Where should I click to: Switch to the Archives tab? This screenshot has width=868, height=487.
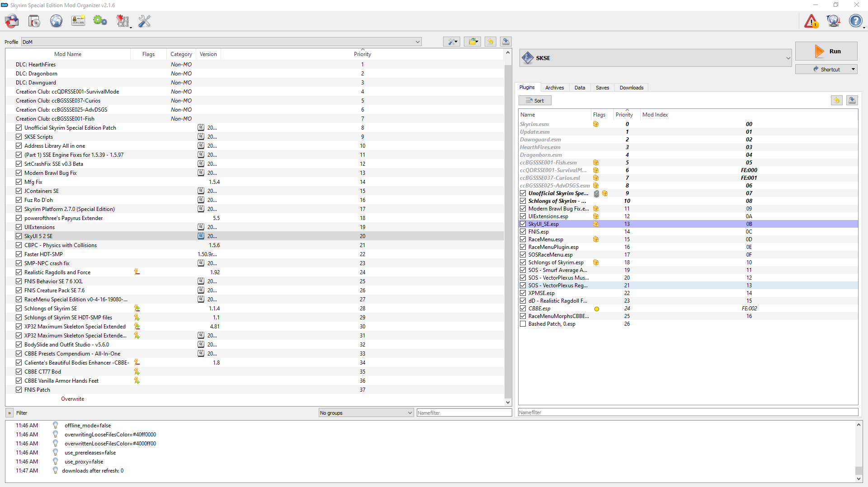(x=554, y=88)
